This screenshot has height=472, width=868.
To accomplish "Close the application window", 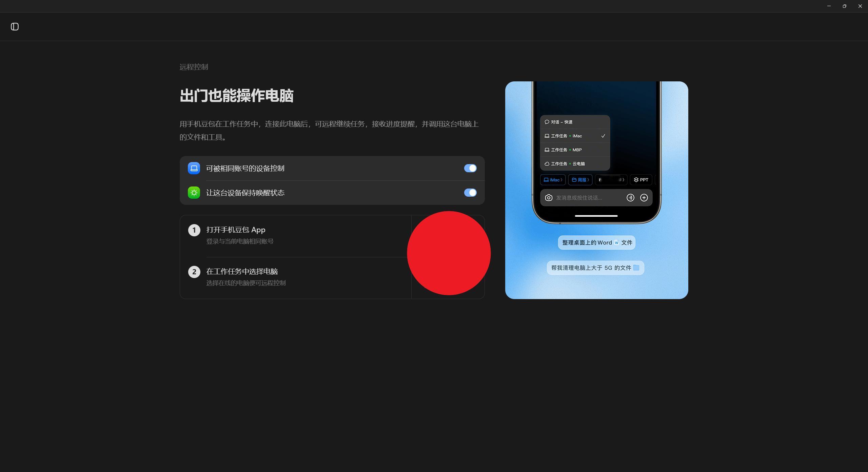I will point(860,6).
